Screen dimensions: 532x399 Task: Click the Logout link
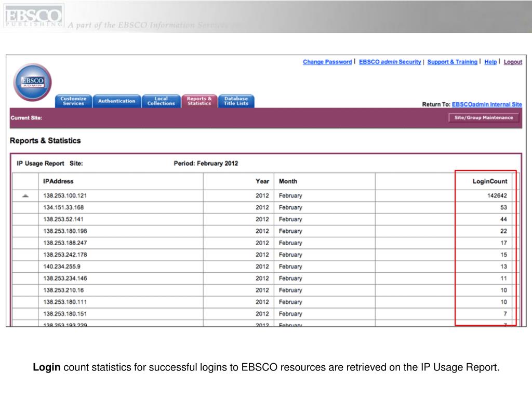513,62
